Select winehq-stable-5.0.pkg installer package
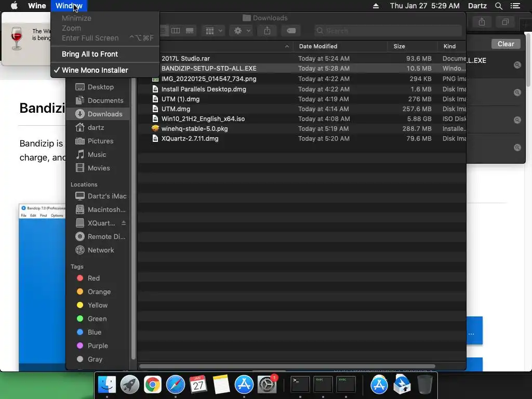The height and width of the screenshot is (399, 532). tap(194, 129)
